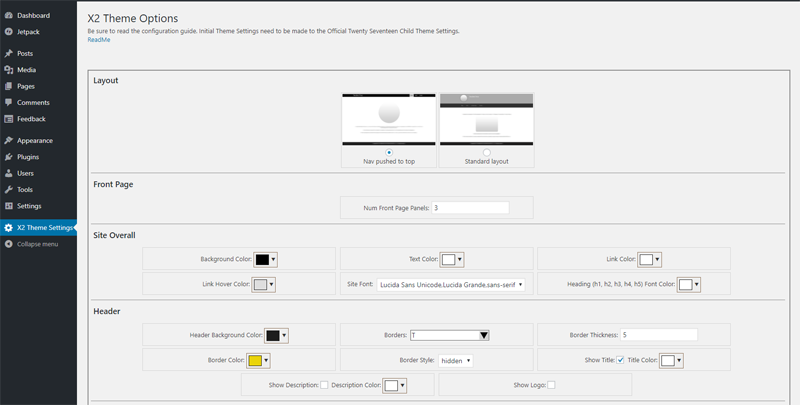This screenshot has height=405, width=800.
Task: Open the Users menu label
Action: point(26,173)
